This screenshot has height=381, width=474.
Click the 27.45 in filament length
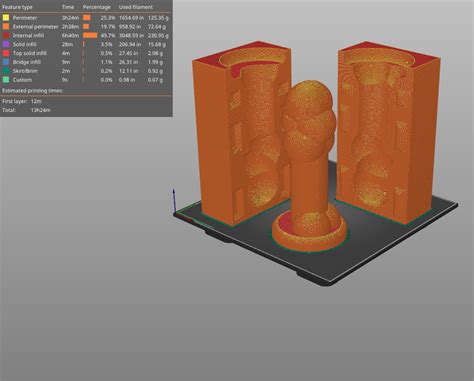(x=129, y=53)
